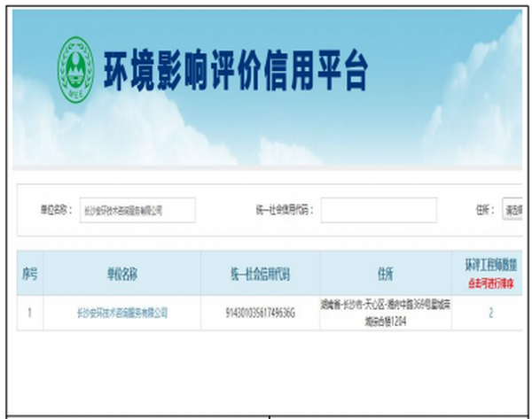
Task: Open engineer count link showing 2
Action: [490, 313]
